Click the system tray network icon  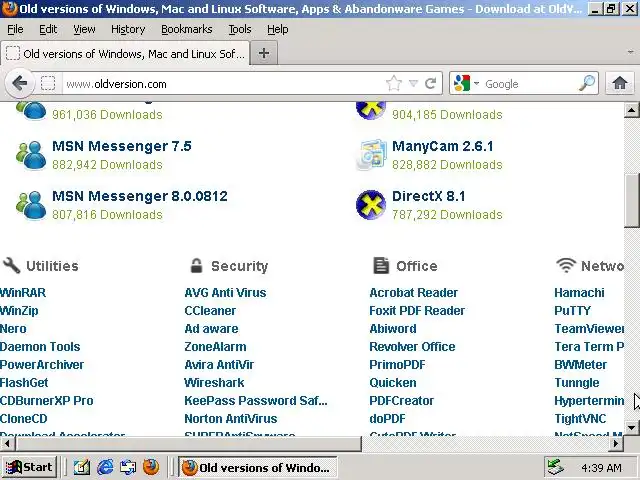[x=556, y=467]
